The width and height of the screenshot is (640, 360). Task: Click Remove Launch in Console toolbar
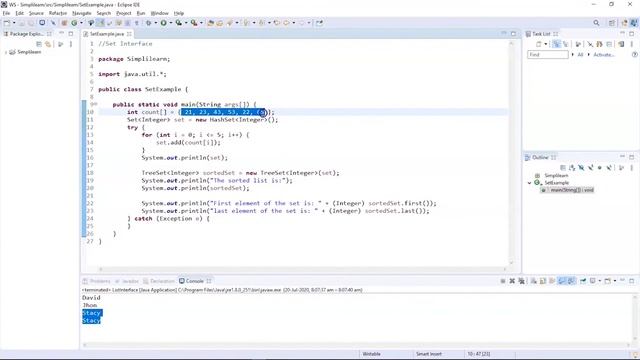coord(512,281)
